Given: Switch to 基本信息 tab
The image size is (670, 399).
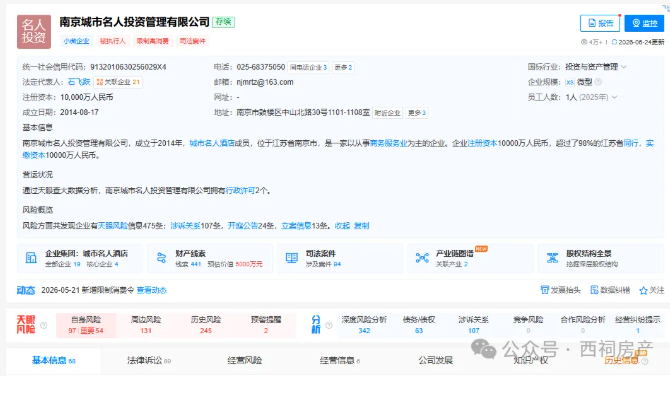Looking at the screenshot, I should (x=53, y=361).
